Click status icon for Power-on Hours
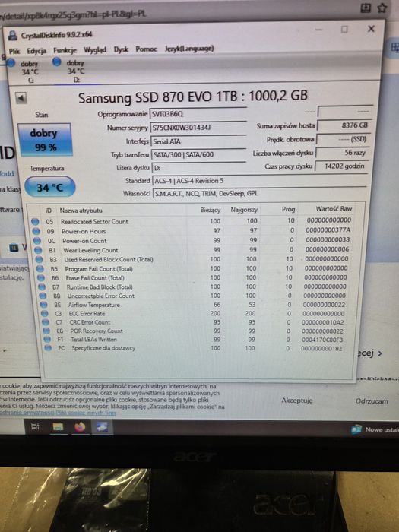This screenshot has height=532, width=399. point(36,231)
